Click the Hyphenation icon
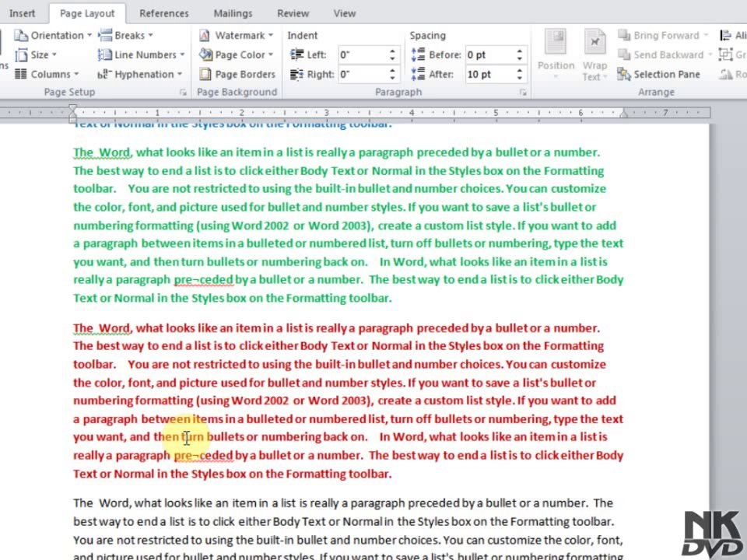Screen dimensions: 747x560 (104, 75)
